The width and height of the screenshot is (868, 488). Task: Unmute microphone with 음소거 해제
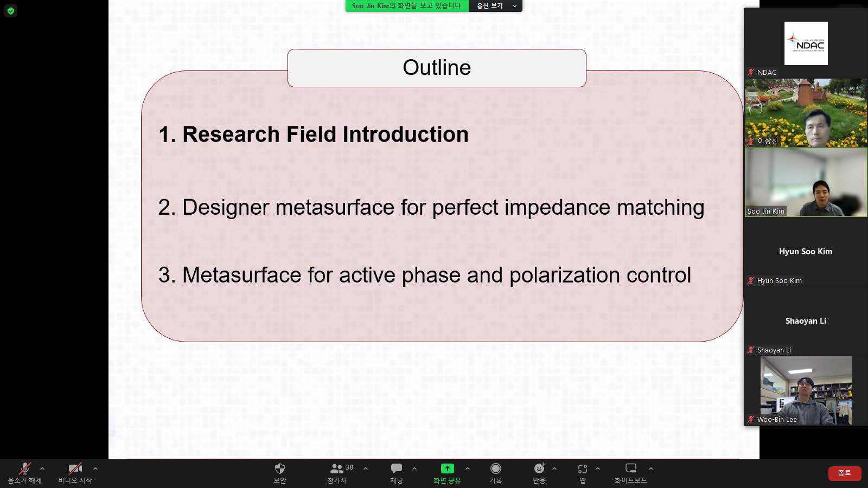point(24,473)
